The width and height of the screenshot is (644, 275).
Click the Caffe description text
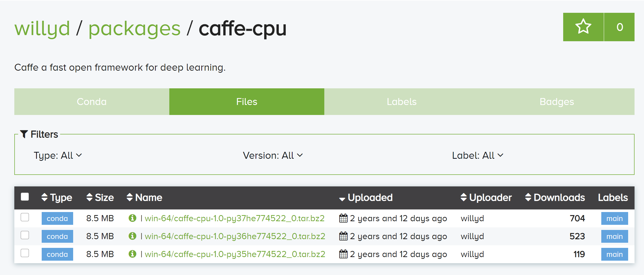click(120, 67)
